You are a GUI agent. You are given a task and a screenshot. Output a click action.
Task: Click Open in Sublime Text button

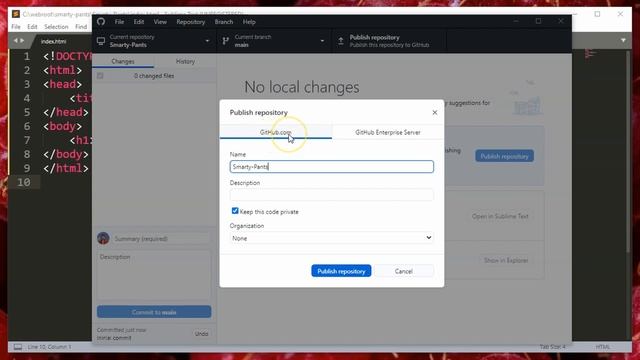500,216
